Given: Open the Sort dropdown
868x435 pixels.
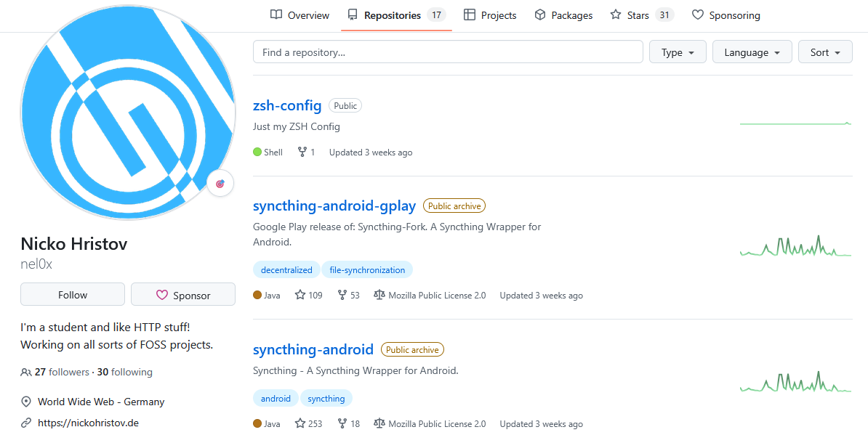Looking at the screenshot, I should (x=825, y=52).
